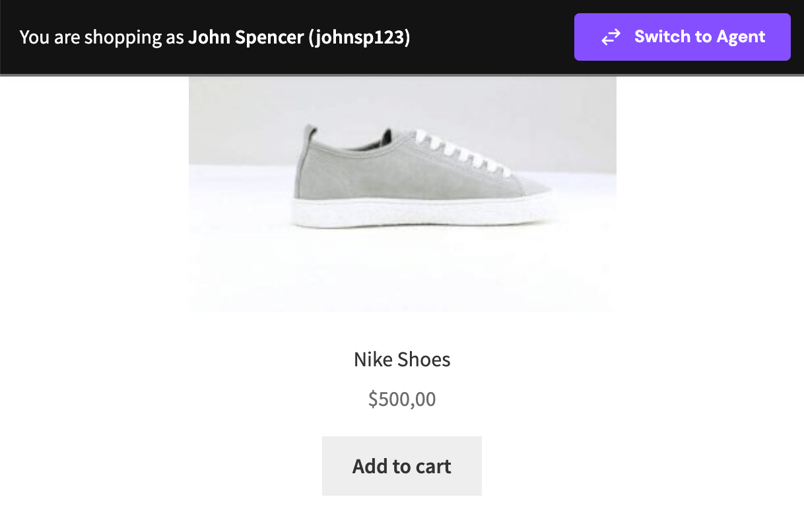Click the "Agent" word in the purple button
Image resolution: width=804 pixels, height=532 pixels.
(735, 37)
